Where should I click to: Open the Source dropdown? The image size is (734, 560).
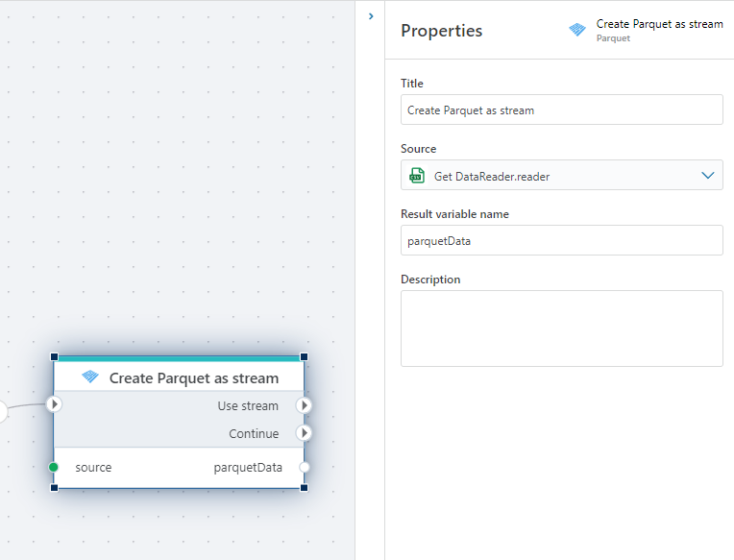click(561, 176)
